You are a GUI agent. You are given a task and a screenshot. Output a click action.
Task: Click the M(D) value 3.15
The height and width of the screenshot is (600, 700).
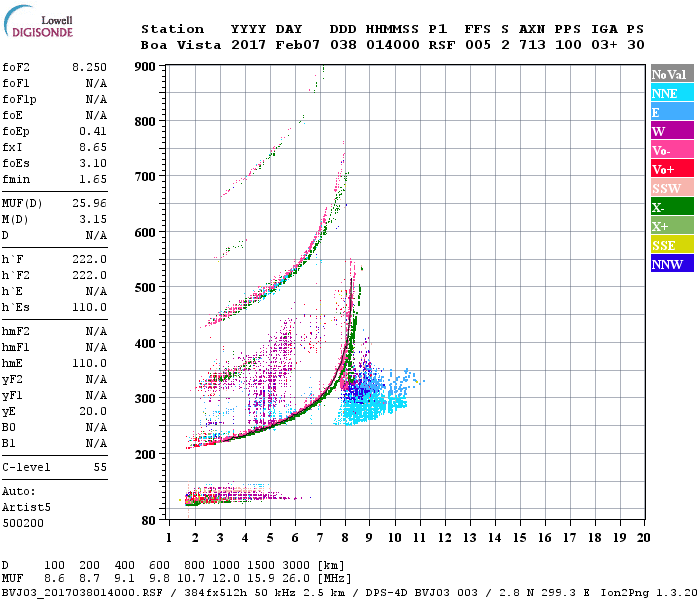pos(93,219)
